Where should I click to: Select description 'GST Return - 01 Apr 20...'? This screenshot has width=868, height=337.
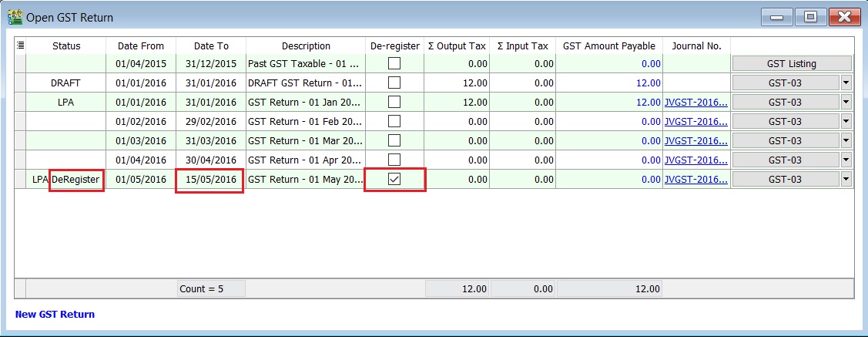coord(306,160)
